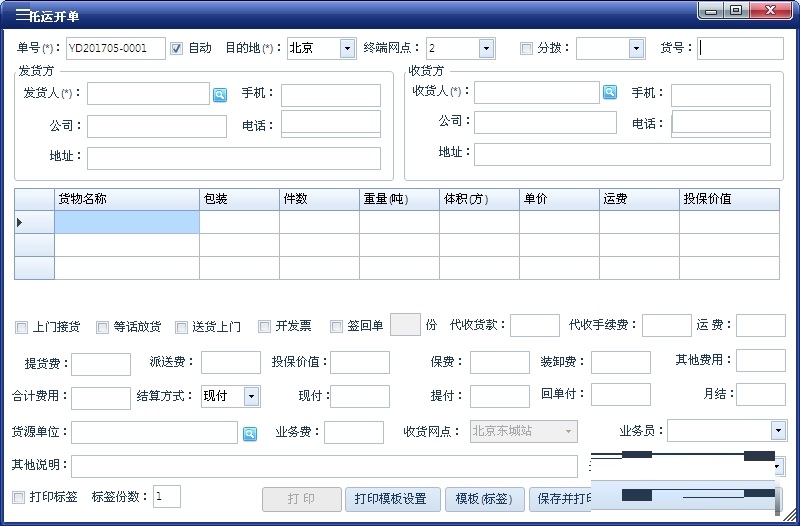Click the 收货人 name input field
Image resolution: width=800 pixels, height=526 pixels.
click(537, 92)
